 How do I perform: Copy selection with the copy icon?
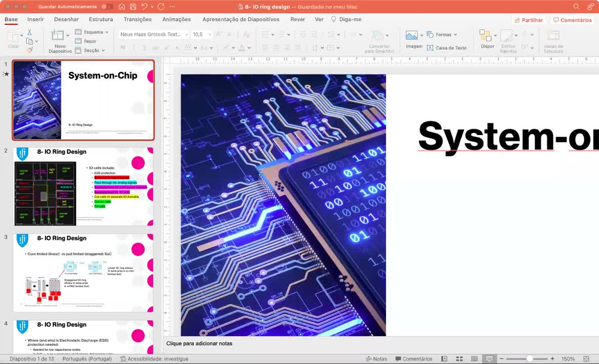[29, 41]
